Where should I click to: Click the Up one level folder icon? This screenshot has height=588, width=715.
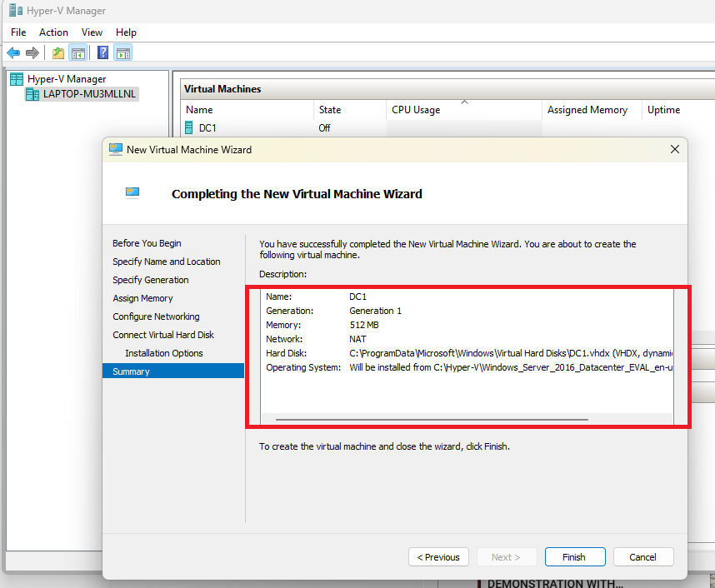(57, 52)
